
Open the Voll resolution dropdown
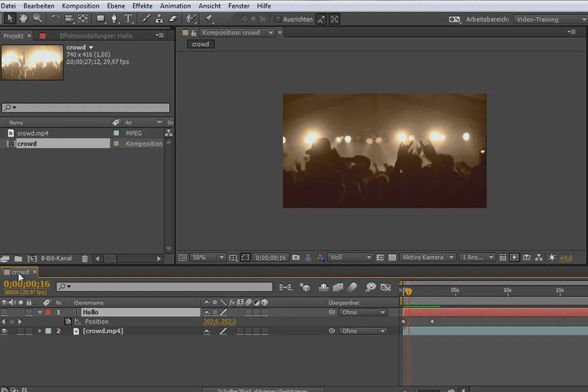click(350, 257)
